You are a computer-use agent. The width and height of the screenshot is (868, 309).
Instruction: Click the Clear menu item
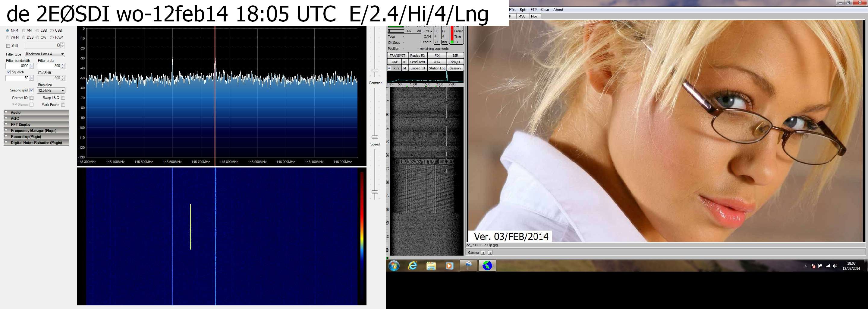[x=545, y=10]
